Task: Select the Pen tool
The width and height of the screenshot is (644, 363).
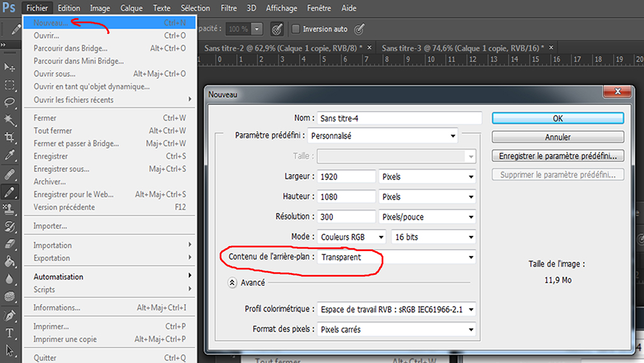Action: pyautogui.click(x=9, y=315)
